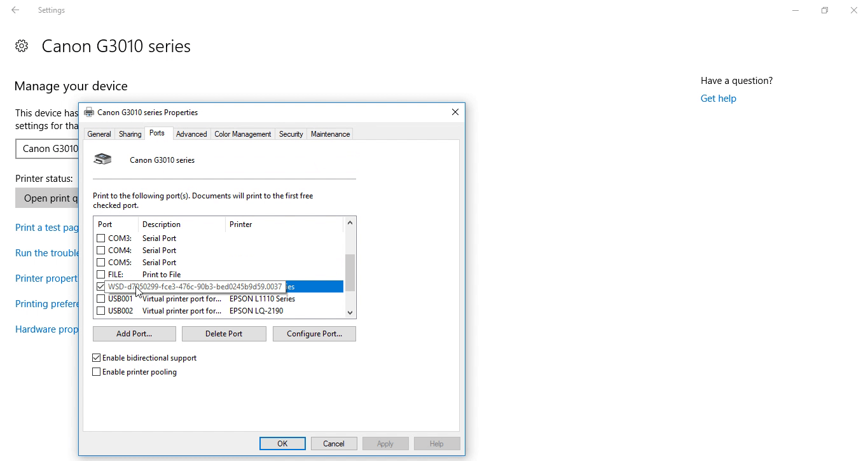Viewport: 868px width, 461px height.
Task: Close the Canon G3010 series Properties dialog
Action: coord(455,112)
